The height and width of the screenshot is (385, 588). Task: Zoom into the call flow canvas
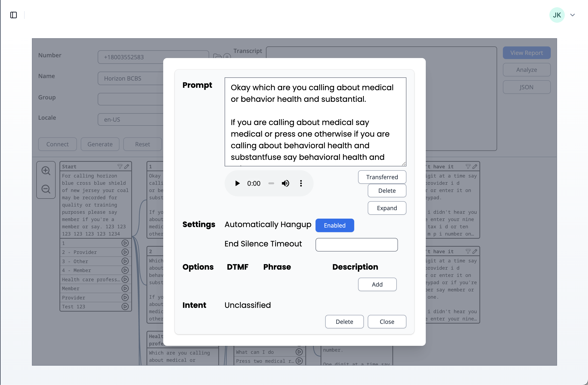46,170
